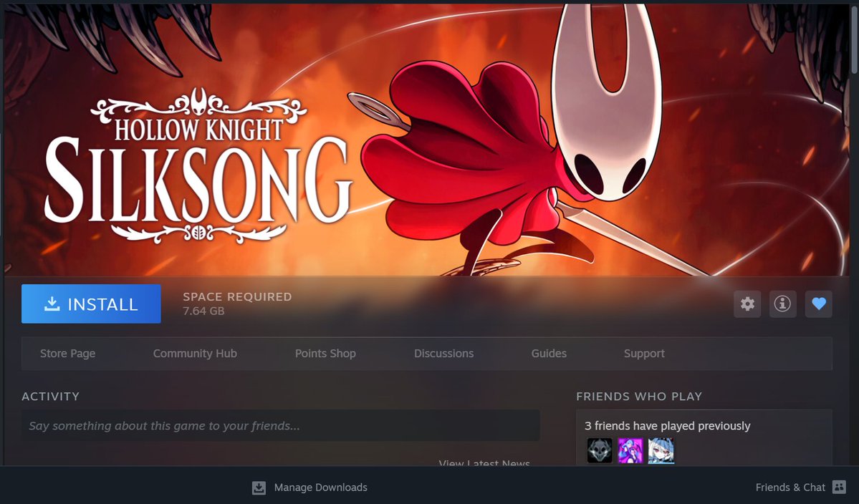This screenshot has width=859, height=504.
Task: Click the 'FRIENDS WHO PLAY' heading
Action: (x=639, y=396)
